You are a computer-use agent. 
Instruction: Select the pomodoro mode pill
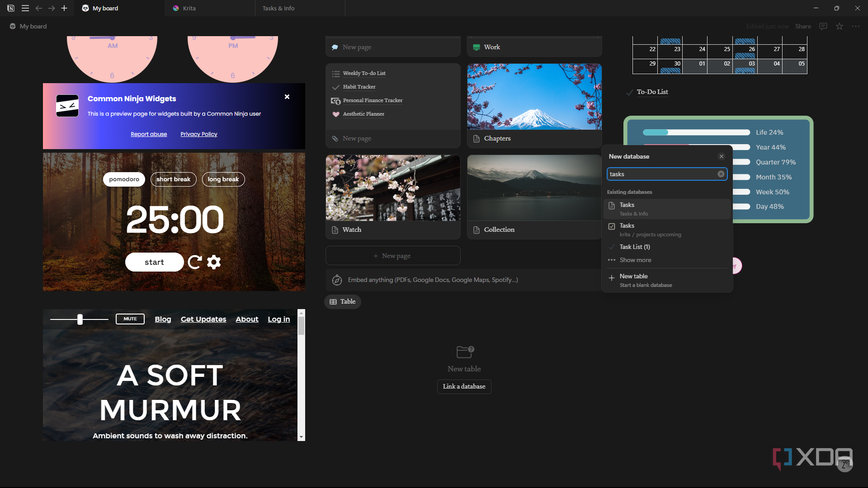124,179
